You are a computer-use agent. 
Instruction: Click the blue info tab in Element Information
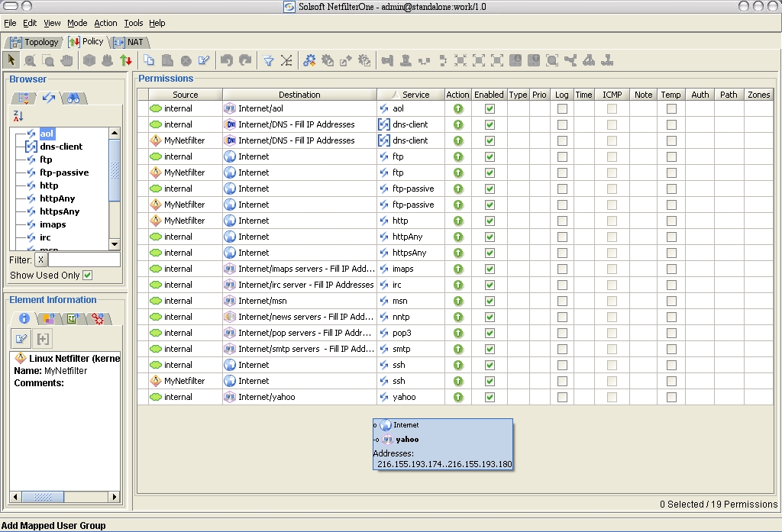tap(24, 318)
